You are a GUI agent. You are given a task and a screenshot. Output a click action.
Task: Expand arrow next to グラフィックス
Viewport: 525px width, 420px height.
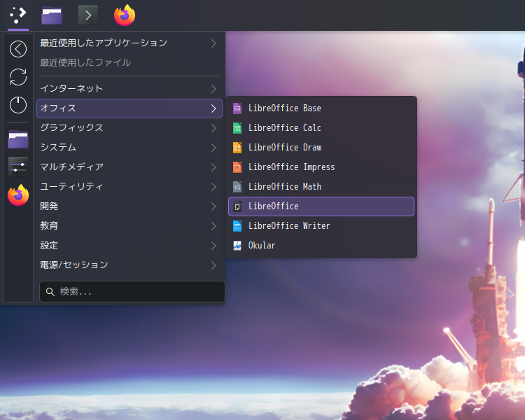pyautogui.click(x=213, y=128)
